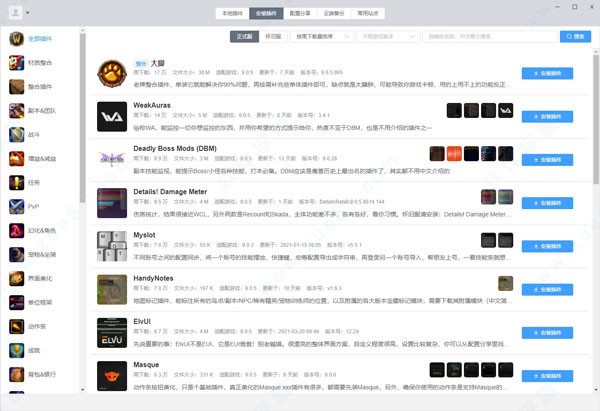Click the Deadly Boss Mods purple logo

click(112, 159)
